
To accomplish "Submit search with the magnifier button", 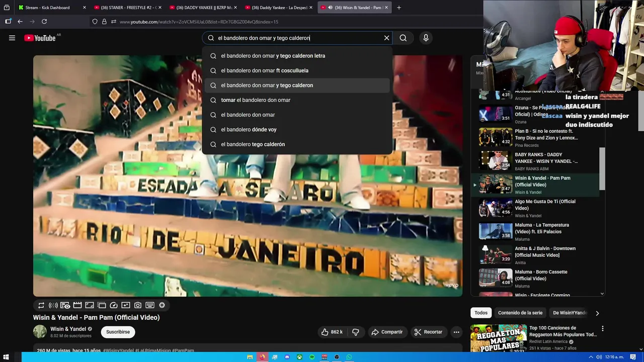I will pos(403,38).
